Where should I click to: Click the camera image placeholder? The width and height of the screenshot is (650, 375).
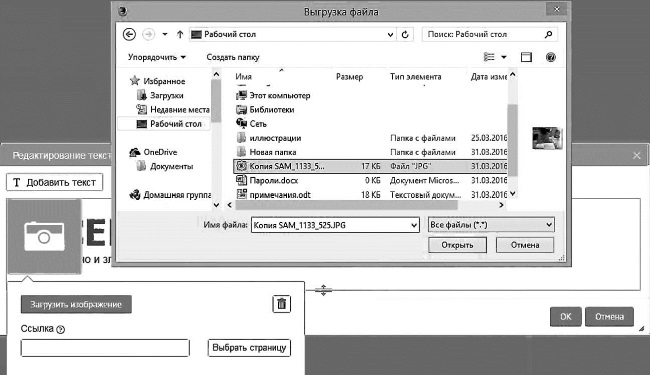tap(44, 236)
